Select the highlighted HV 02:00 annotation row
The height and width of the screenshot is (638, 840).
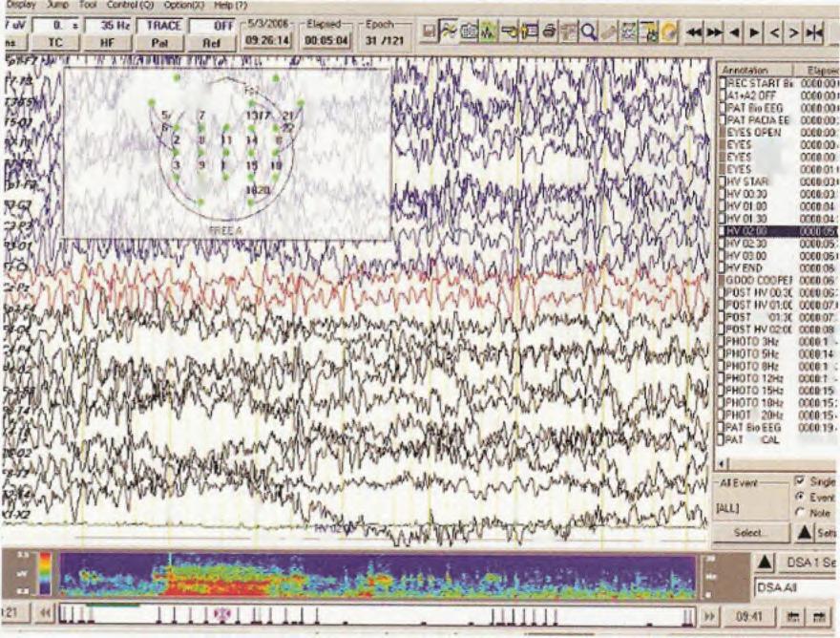click(x=778, y=231)
